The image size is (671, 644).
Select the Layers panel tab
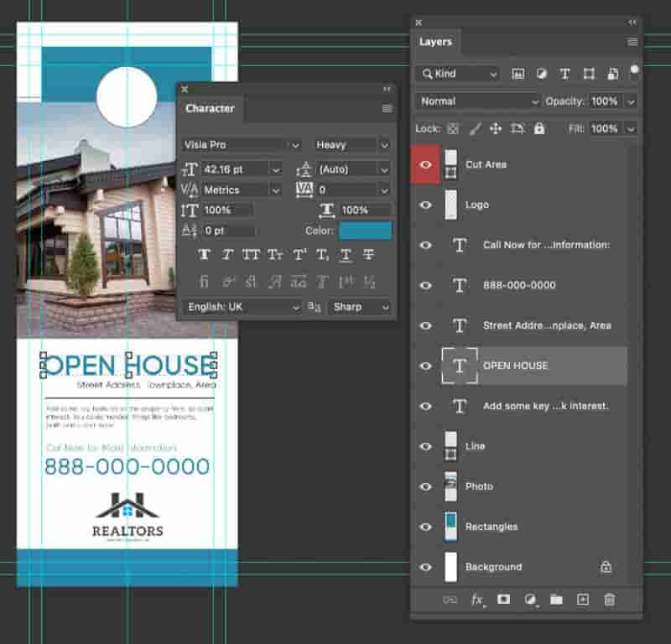[x=435, y=42]
